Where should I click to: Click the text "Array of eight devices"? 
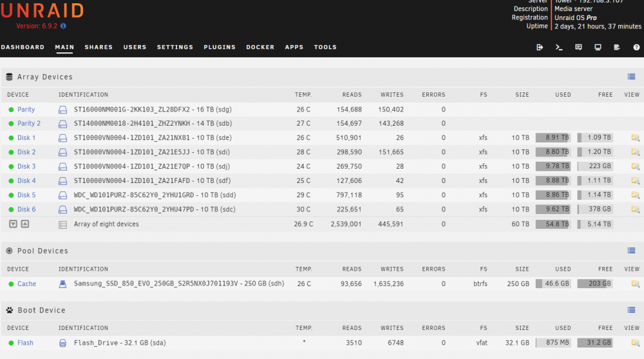point(106,224)
